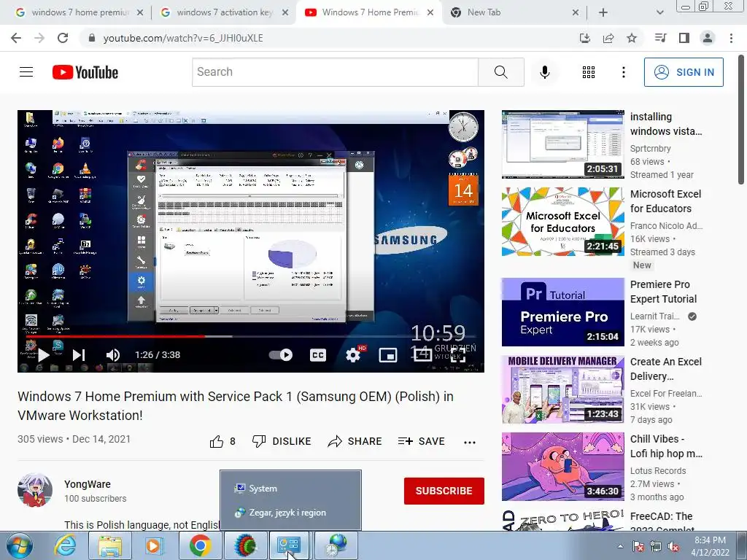Show hidden tray icons arrow
747x560 pixels.
click(x=620, y=546)
